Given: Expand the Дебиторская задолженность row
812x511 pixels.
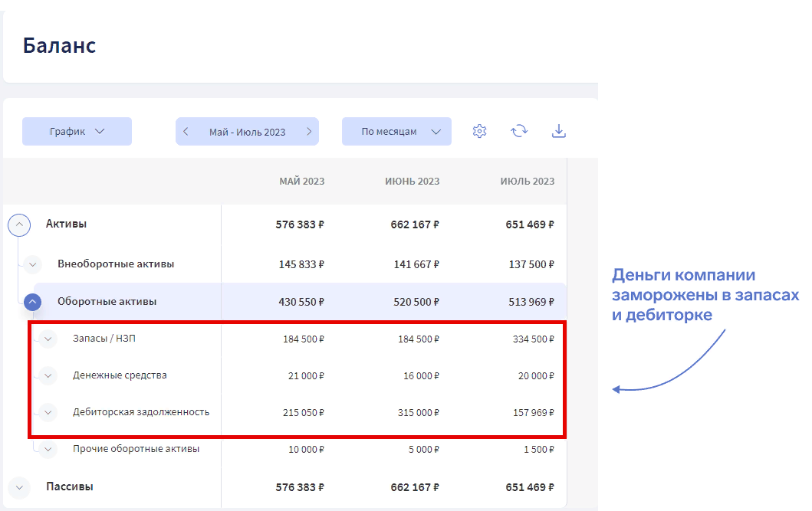Looking at the screenshot, I should click(48, 412).
